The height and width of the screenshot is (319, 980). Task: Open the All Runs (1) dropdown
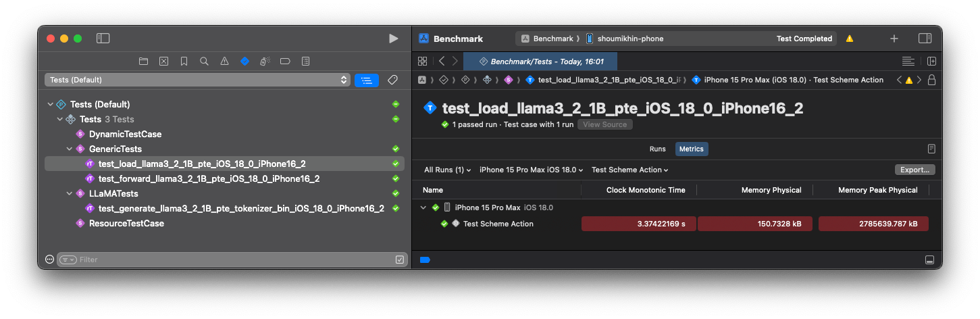pyautogui.click(x=447, y=170)
